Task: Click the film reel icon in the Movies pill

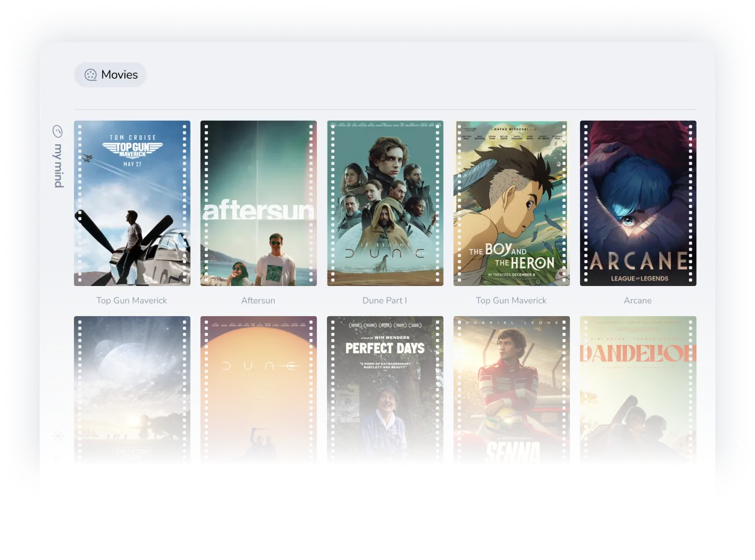Action: (90, 75)
